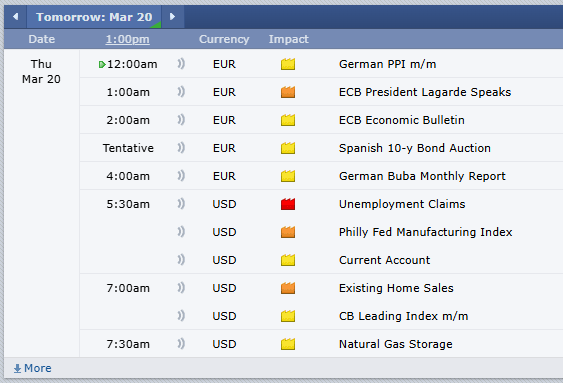Toggle sound alert for Unemployment Claims
The height and width of the screenshot is (383, 563).
point(181,204)
